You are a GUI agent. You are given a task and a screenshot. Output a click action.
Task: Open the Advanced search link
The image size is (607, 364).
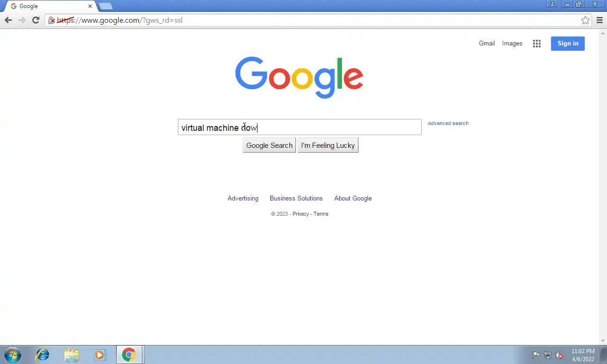point(448,123)
